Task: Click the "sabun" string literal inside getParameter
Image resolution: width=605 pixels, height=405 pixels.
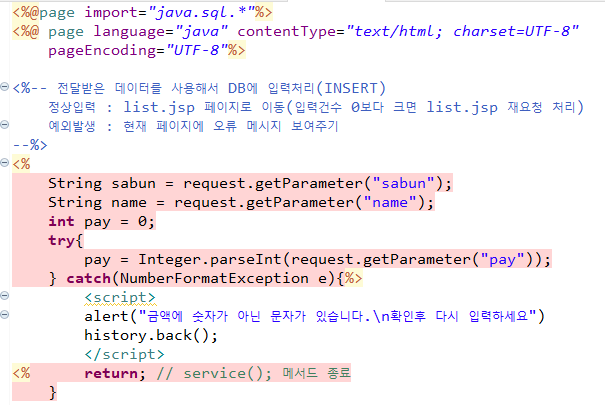Action: pos(403,184)
